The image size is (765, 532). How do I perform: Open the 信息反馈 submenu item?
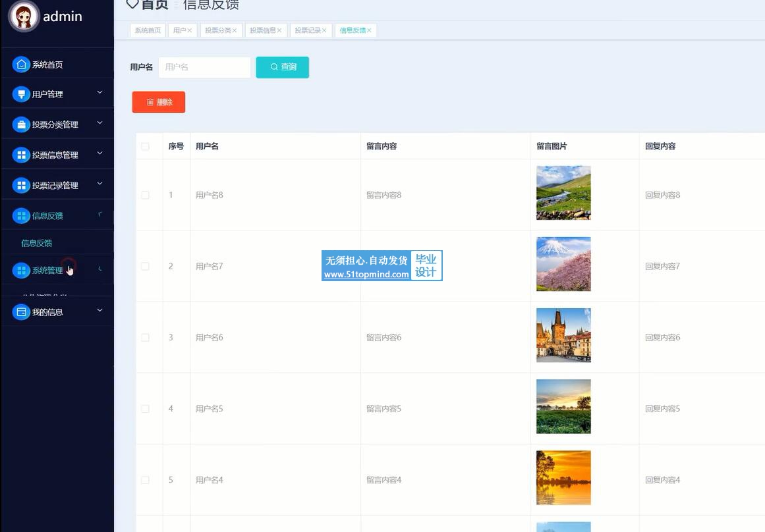[x=37, y=243]
